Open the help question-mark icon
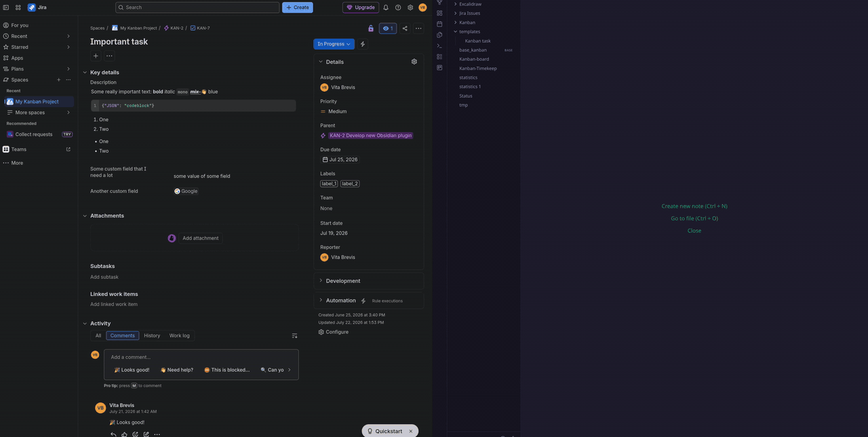Viewport: 868px width, 437px height. tap(398, 7)
